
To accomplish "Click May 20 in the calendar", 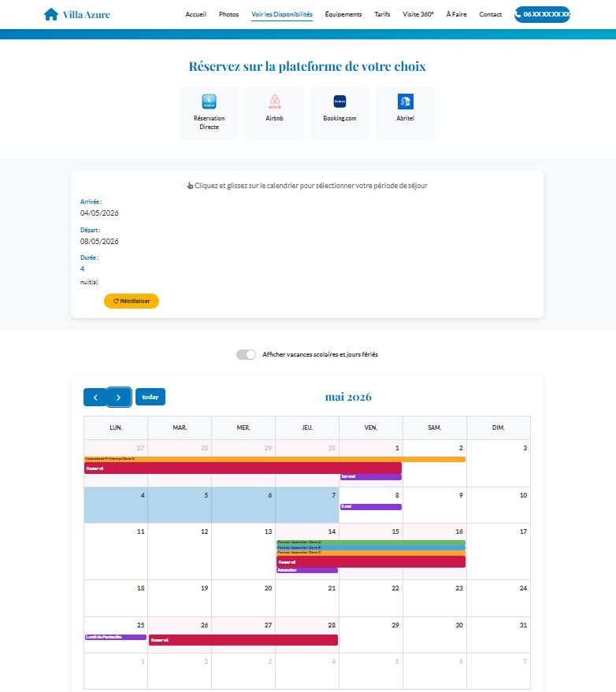I will (243, 598).
